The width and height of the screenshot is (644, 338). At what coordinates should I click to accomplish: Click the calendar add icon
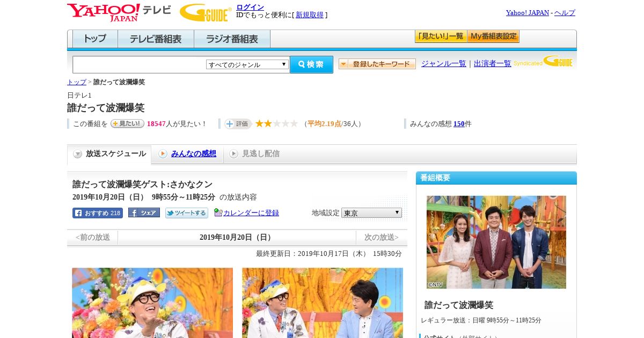(218, 212)
